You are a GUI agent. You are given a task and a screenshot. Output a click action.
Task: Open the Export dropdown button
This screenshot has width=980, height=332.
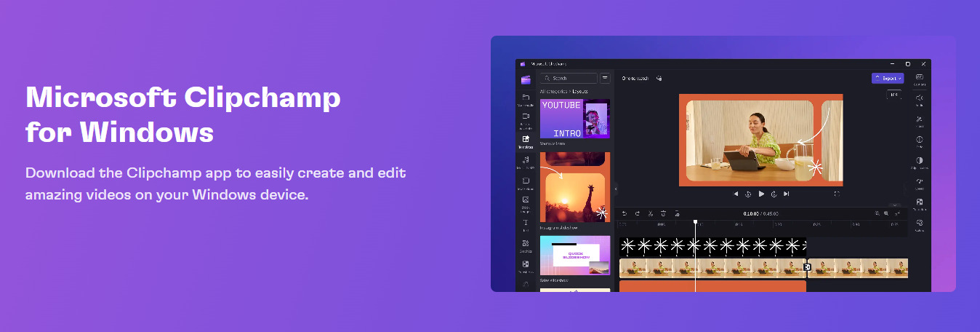[x=887, y=78]
